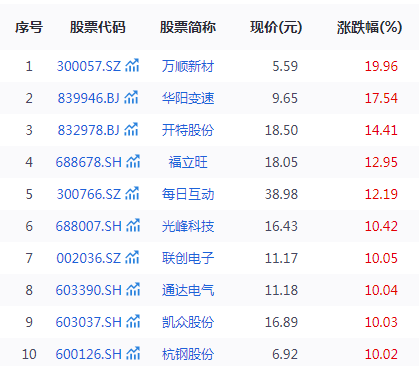Open the chart icon beside 832978.BJ

coord(131,130)
